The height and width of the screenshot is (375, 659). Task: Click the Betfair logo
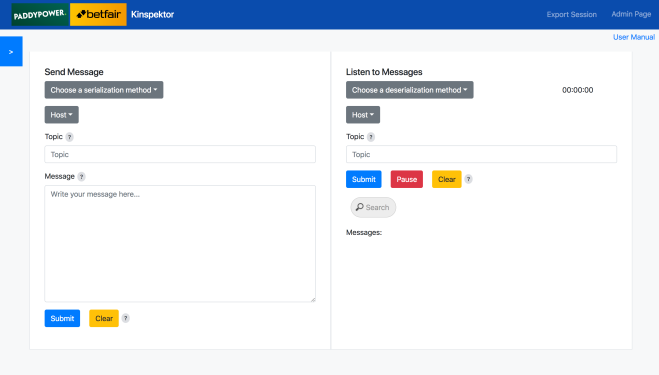coord(98,14)
